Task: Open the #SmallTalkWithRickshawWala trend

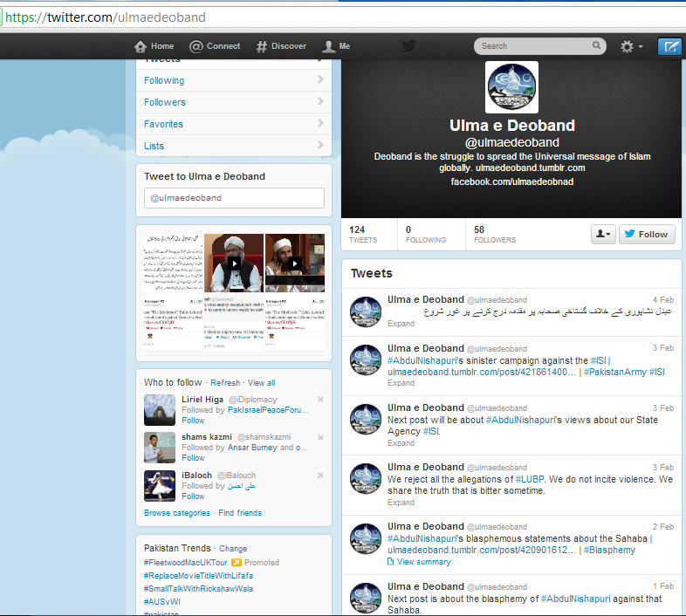Action: [199, 589]
